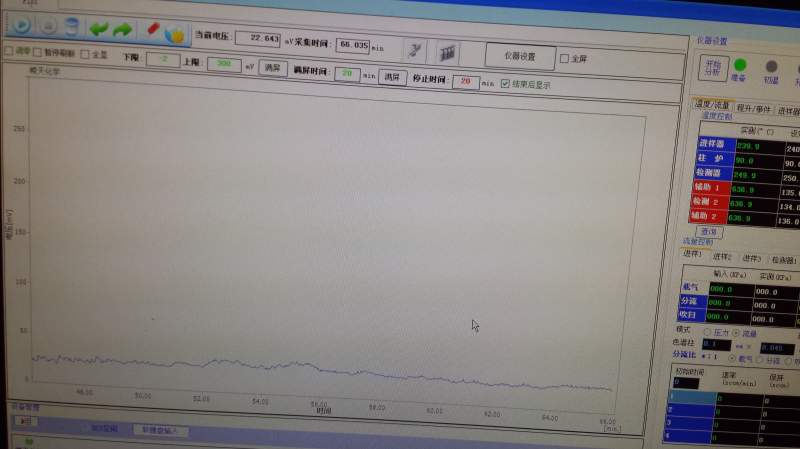
Task: Click the 满屏 button next to 上限 field
Action: pyautogui.click(x=272, y=68)
